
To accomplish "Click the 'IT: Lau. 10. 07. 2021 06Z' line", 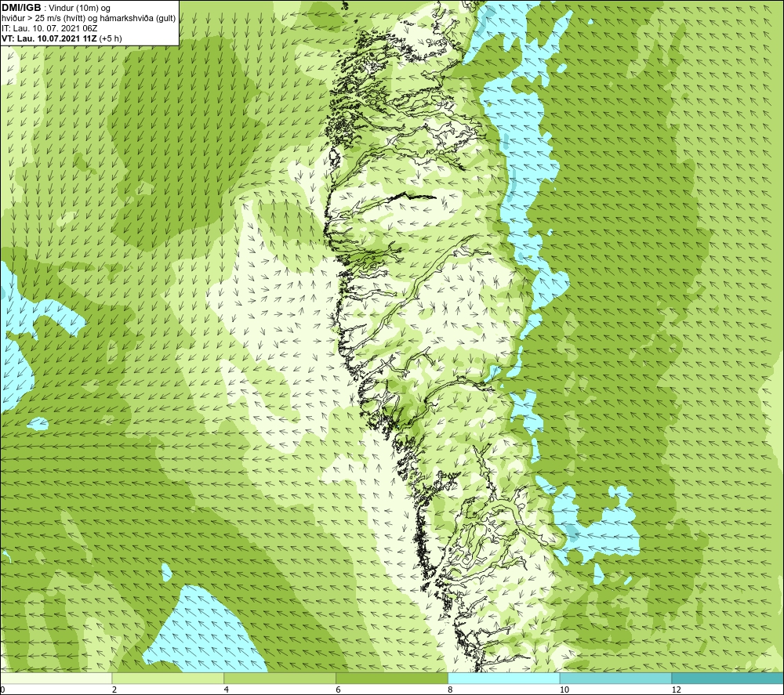I will (49, 28).
